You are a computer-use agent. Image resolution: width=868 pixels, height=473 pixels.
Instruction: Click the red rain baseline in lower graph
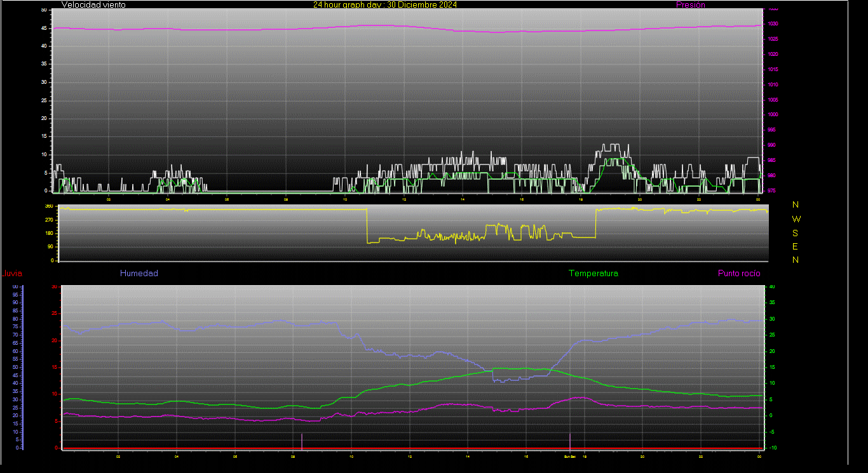click(413, 448)
